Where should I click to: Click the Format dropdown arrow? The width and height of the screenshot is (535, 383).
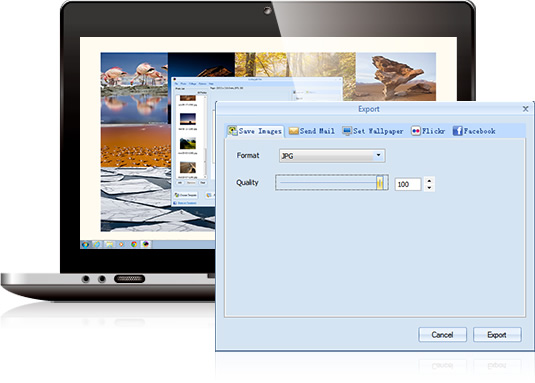click(x=378, y=156)
